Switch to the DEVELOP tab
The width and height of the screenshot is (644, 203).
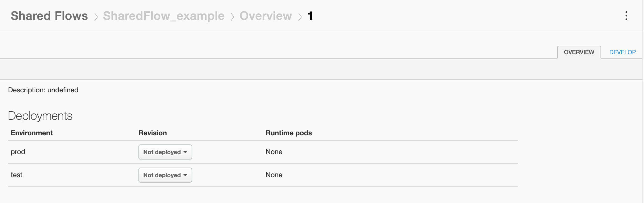pos(622,52)
